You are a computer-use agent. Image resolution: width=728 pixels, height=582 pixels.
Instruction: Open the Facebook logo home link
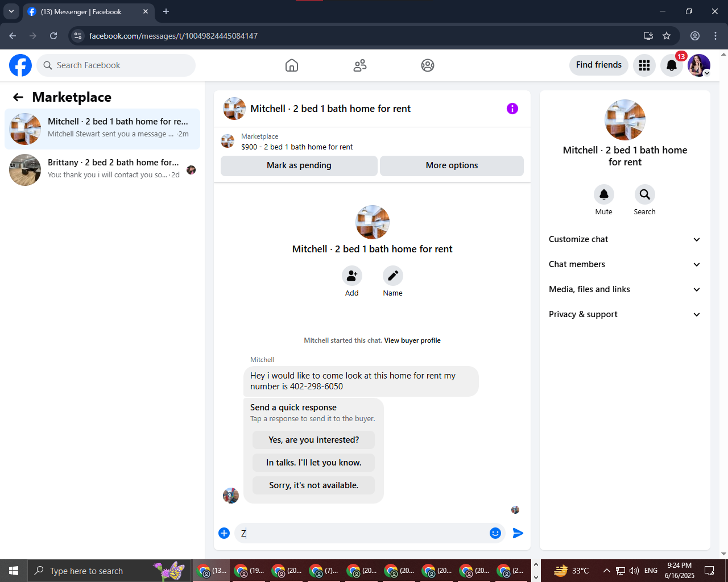tap(20, 65)
